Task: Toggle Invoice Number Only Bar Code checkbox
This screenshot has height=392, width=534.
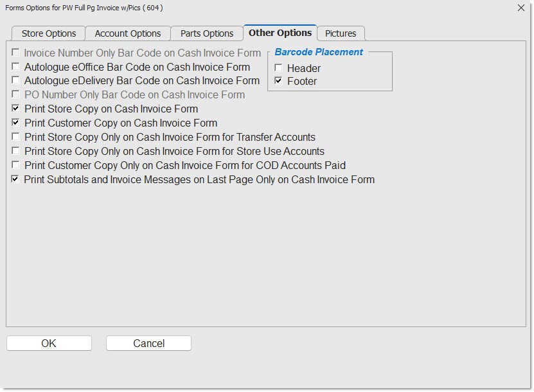Action: click(x=15, y=53)
